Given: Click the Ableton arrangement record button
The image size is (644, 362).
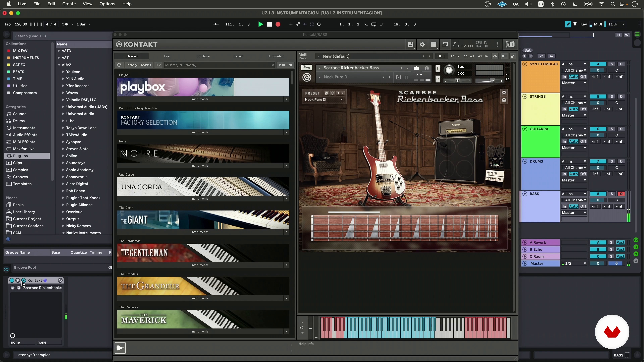Looking at the screenshot, I should pos(278,24).
